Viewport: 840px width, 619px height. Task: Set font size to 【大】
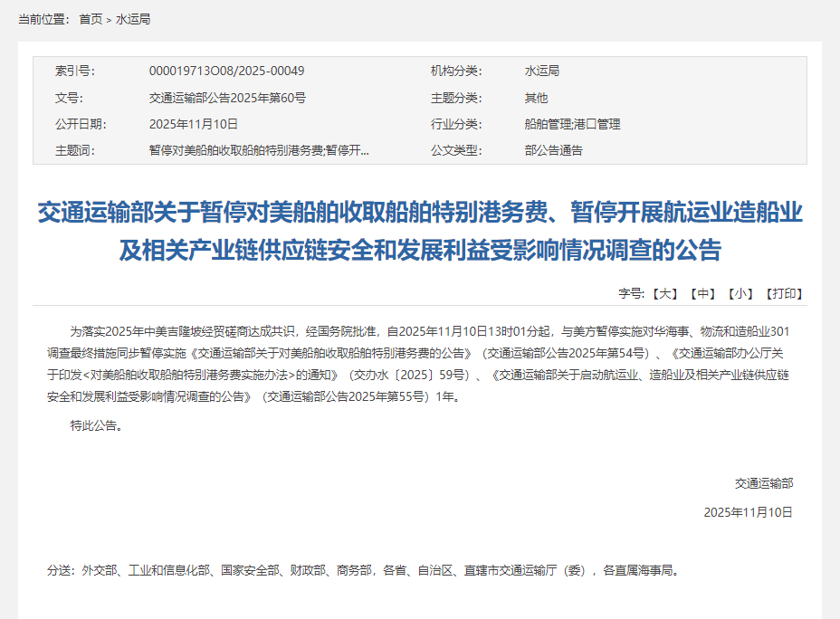click(663, 293)
